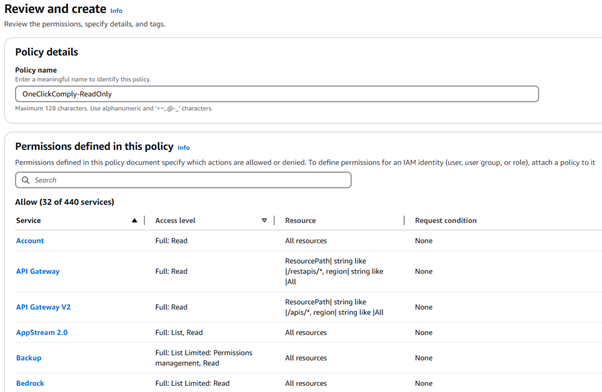Open the AppStream 2.0 service link
Viewport: 602px width, 392px height.
(42, 332)
